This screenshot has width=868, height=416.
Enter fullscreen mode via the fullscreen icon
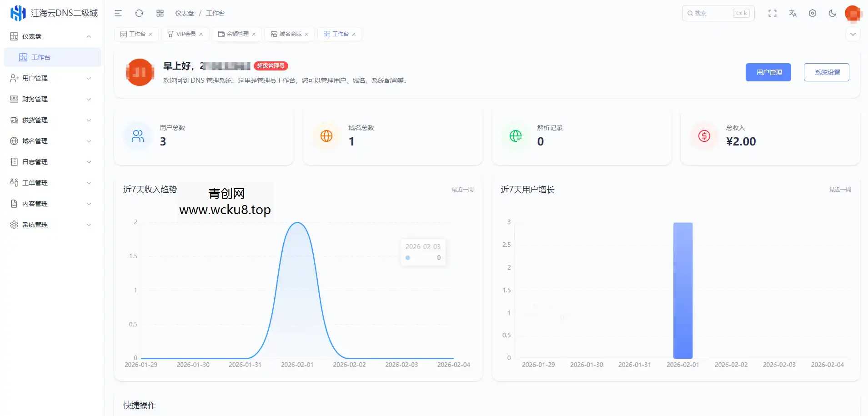click(773, 13)
